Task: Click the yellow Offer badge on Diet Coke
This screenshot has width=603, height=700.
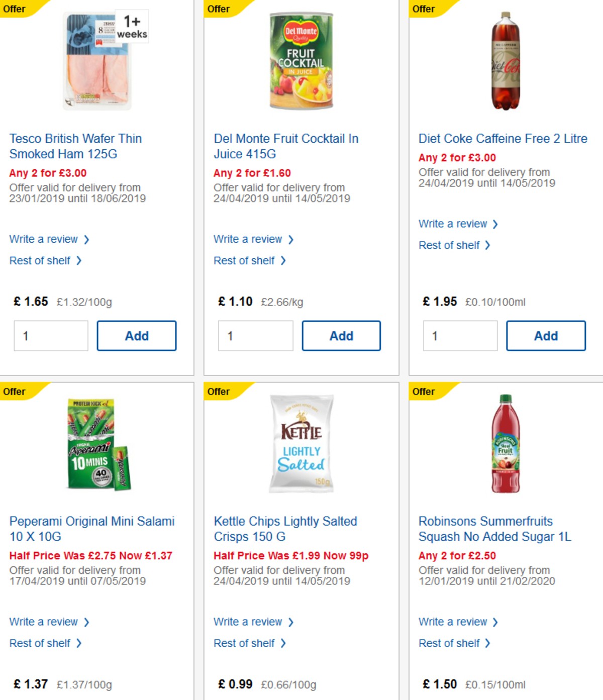Action: [424, 9]
